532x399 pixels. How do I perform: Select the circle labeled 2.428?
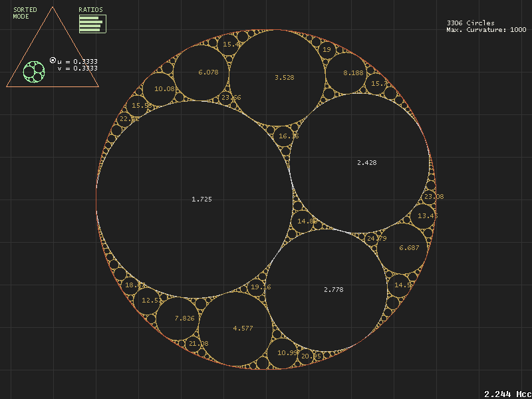(x=366, y=162)
